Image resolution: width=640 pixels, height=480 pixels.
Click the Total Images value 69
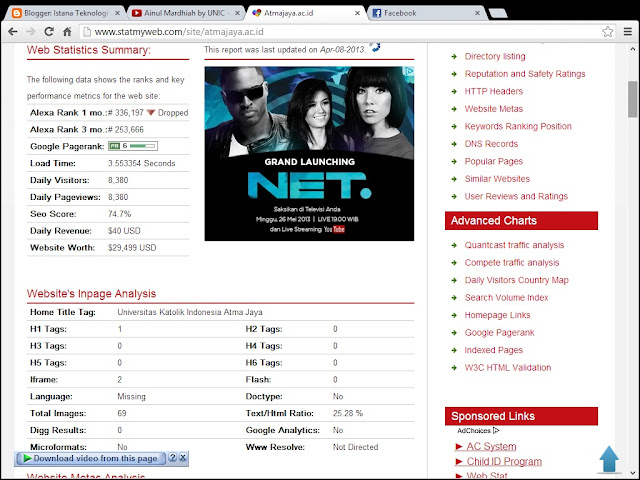coord(122,413)
